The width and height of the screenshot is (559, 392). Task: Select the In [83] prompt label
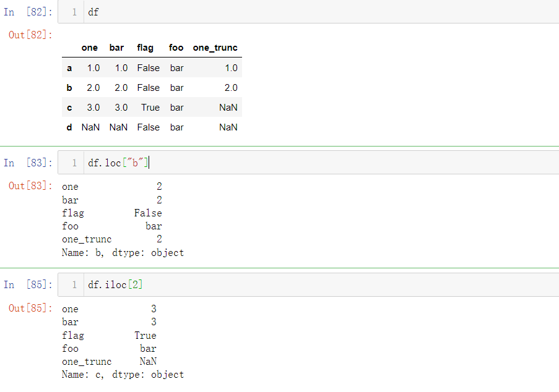(28, 163)
